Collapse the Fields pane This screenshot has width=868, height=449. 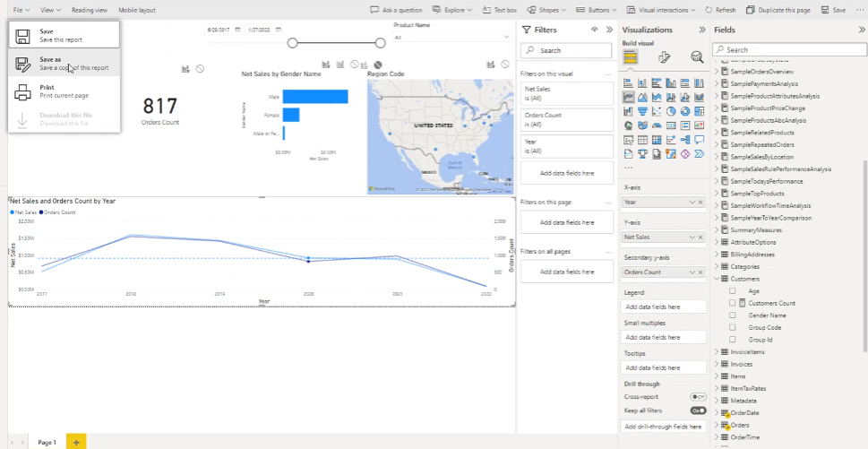862,30
